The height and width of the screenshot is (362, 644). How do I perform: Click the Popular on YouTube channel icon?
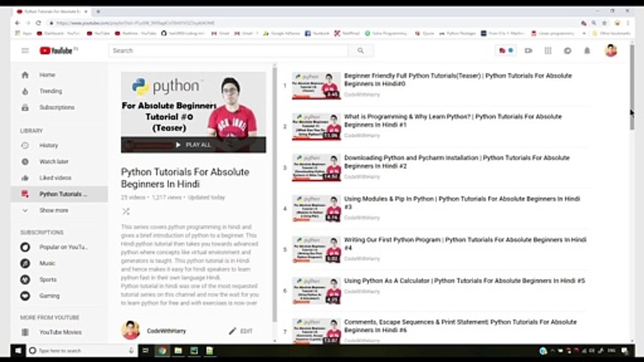click(x=25, y=247)
